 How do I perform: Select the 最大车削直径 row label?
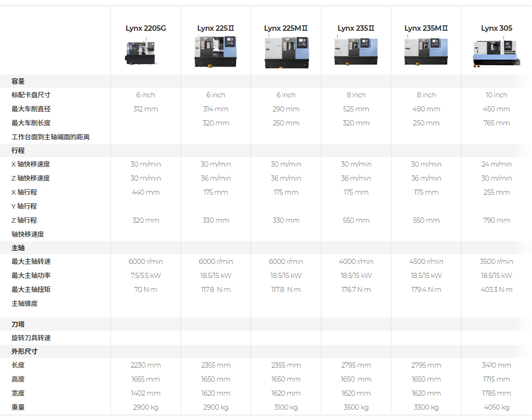(x=31, y=109)
